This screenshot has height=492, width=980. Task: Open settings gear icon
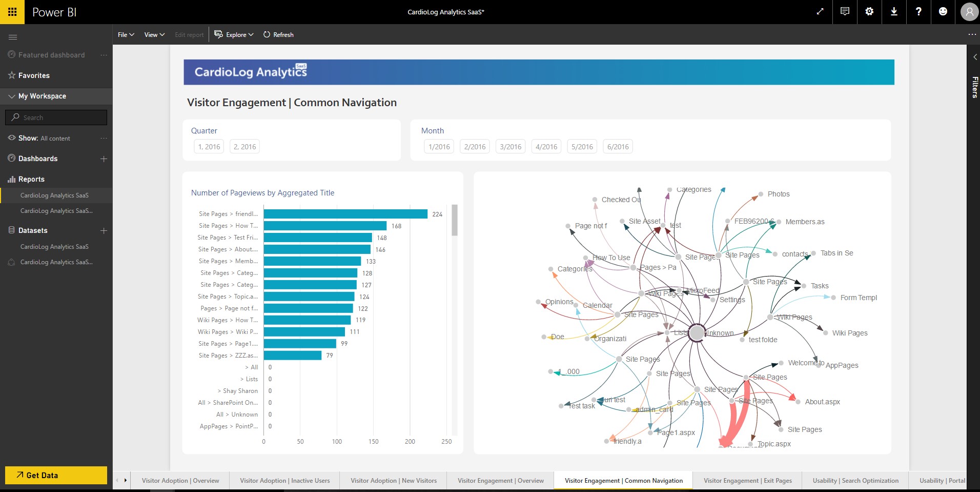coord(869,11)
